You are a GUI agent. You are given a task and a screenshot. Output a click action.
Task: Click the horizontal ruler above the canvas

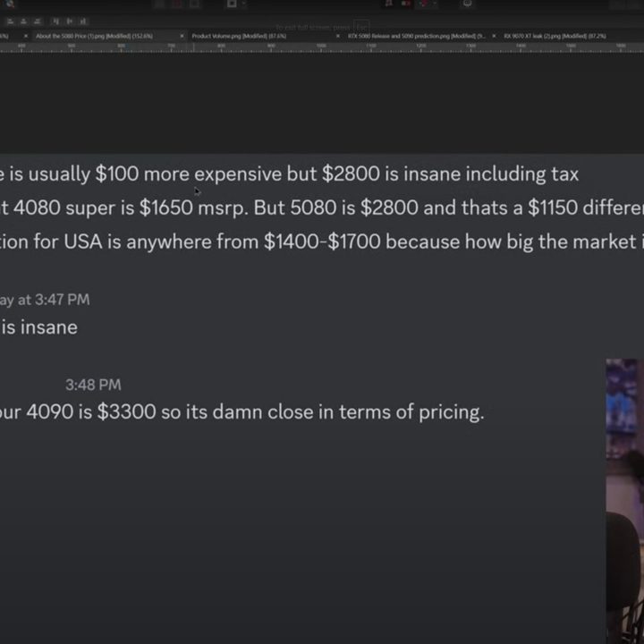[x=322, y=47]
